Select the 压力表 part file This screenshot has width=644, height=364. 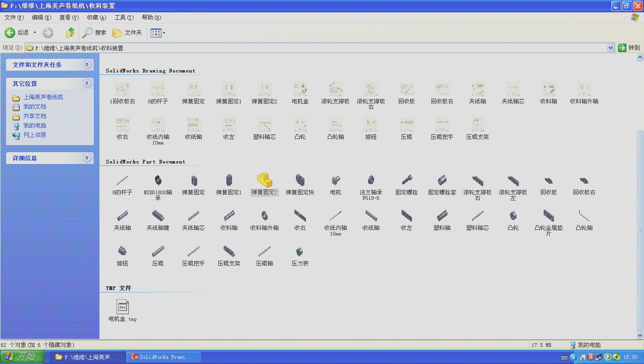(x=300, y=255)
